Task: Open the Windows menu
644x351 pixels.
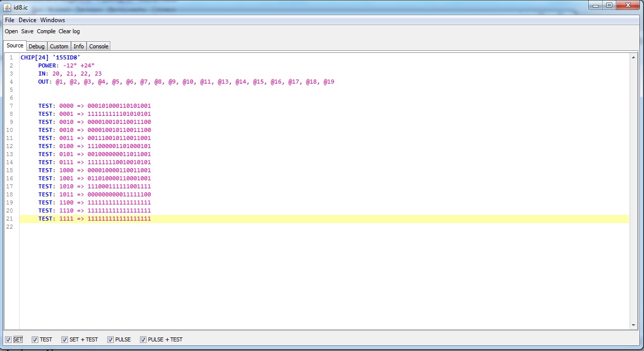Action: coord(52,20)
